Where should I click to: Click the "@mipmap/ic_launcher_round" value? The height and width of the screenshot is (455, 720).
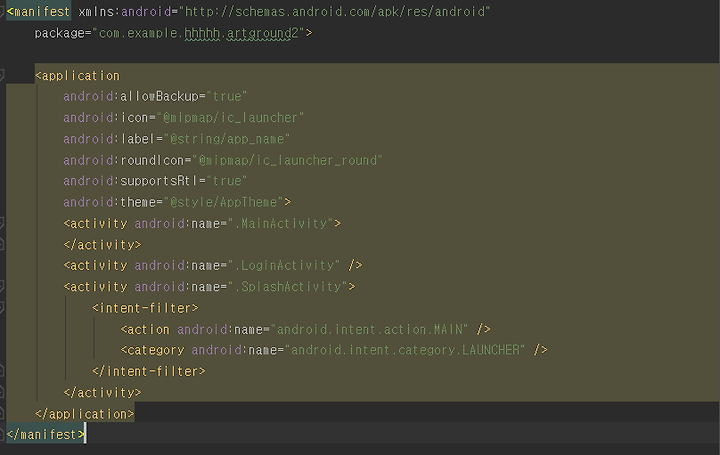coord(287,160)
